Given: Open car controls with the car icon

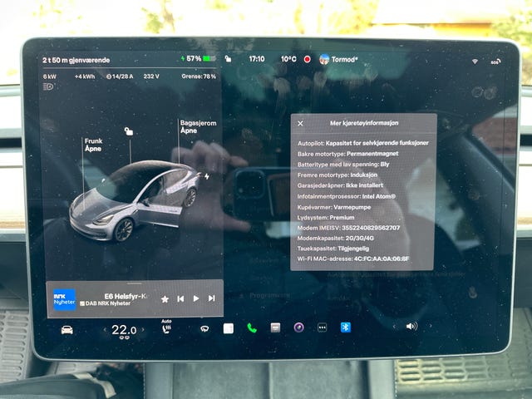Looking at the screenshot, I should 66,330.
